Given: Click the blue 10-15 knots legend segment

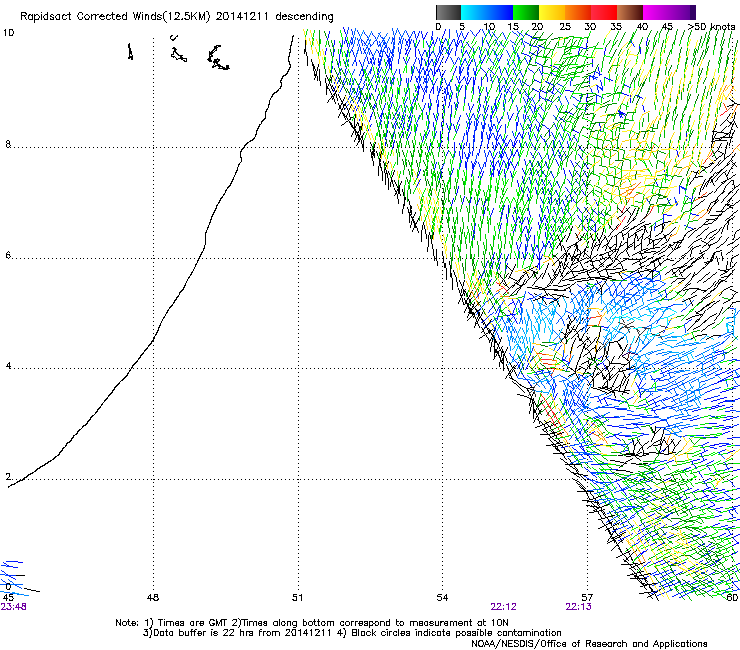Looking at the screenshot, I should coord(500,12).
